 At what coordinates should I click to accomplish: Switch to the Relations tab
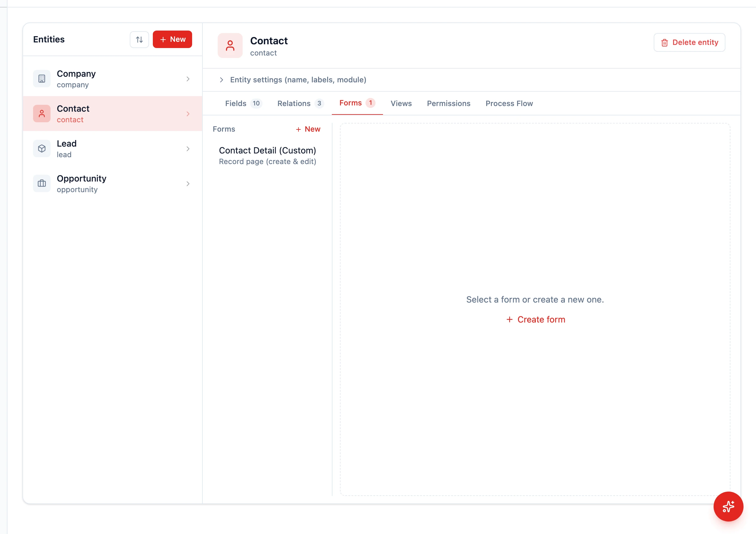301,103
